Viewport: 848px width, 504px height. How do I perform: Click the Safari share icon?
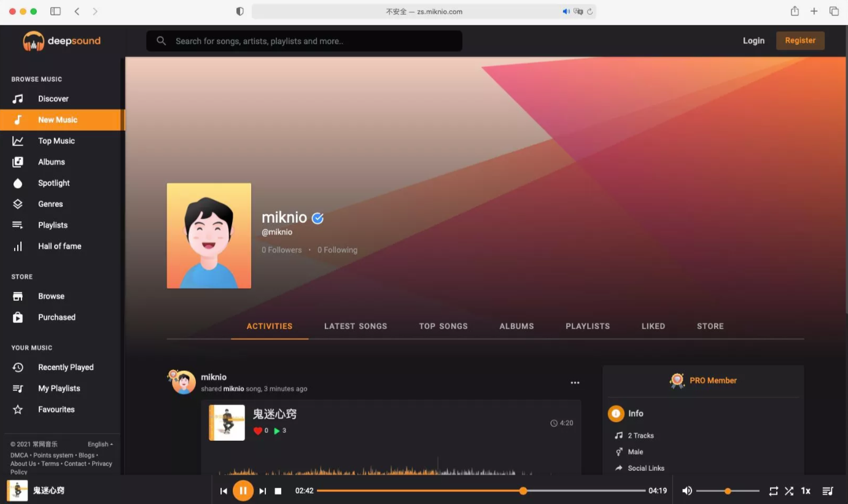(795, 11)
